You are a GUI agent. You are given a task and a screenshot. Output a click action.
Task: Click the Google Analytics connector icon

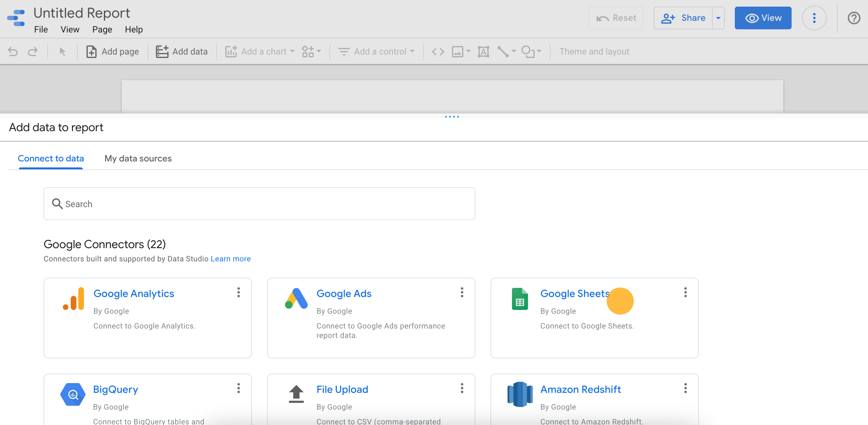[74, 299]
